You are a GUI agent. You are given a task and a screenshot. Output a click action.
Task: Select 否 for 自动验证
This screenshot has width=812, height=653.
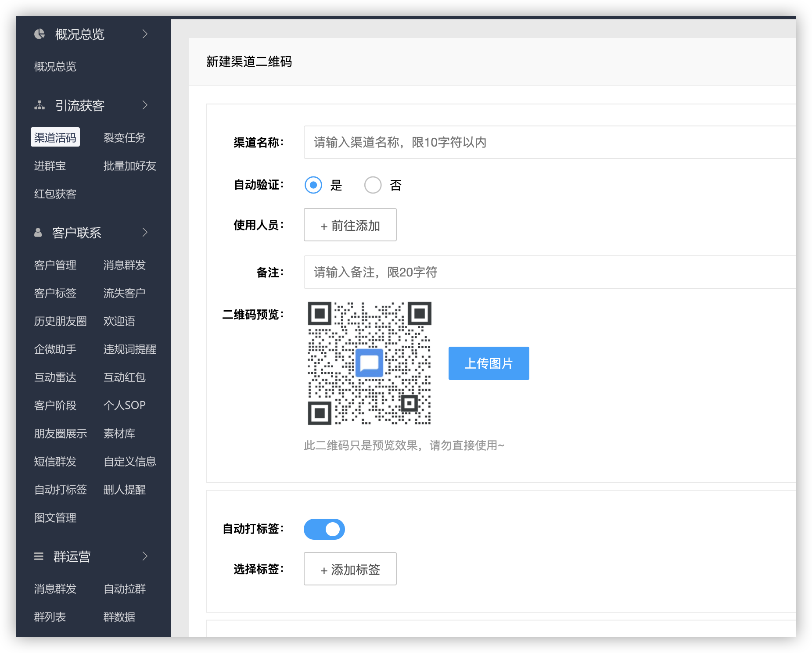(x=373, y=185)
